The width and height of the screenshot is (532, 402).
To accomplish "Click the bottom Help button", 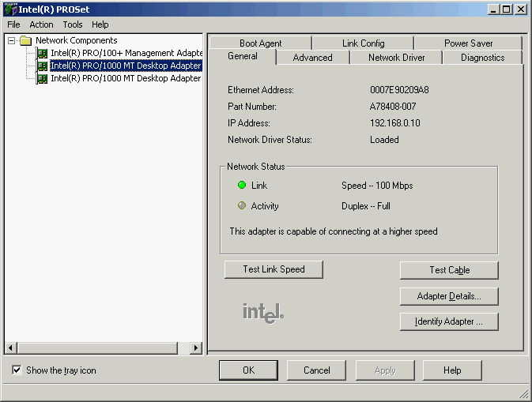I will (x=452, y=370).
